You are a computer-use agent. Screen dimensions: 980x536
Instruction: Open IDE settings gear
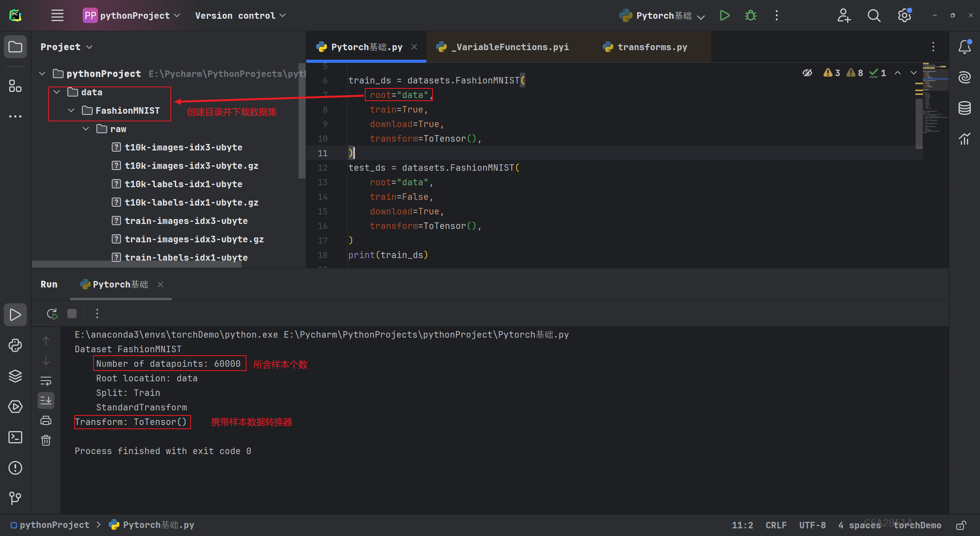point(905,16)
